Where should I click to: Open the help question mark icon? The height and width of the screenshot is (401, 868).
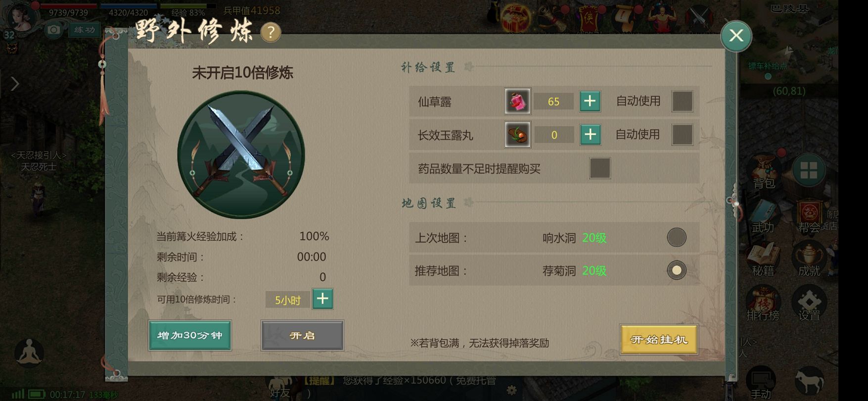pos(271,33)
